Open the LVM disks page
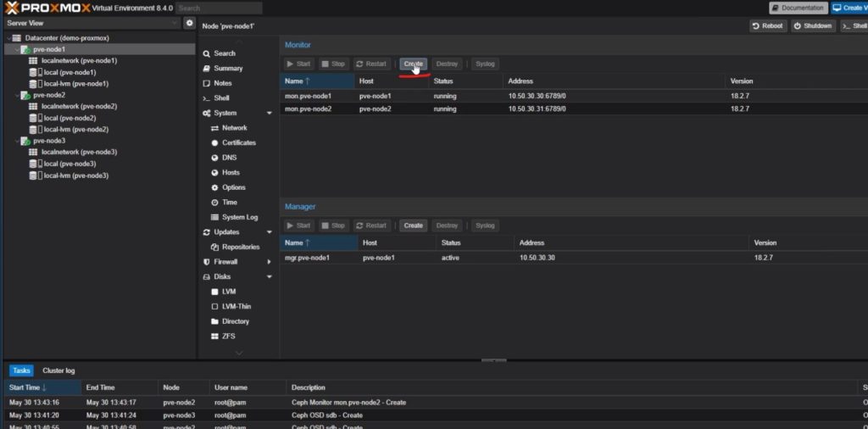The height and width of the screenshot is (429, 868). [229, 292]
